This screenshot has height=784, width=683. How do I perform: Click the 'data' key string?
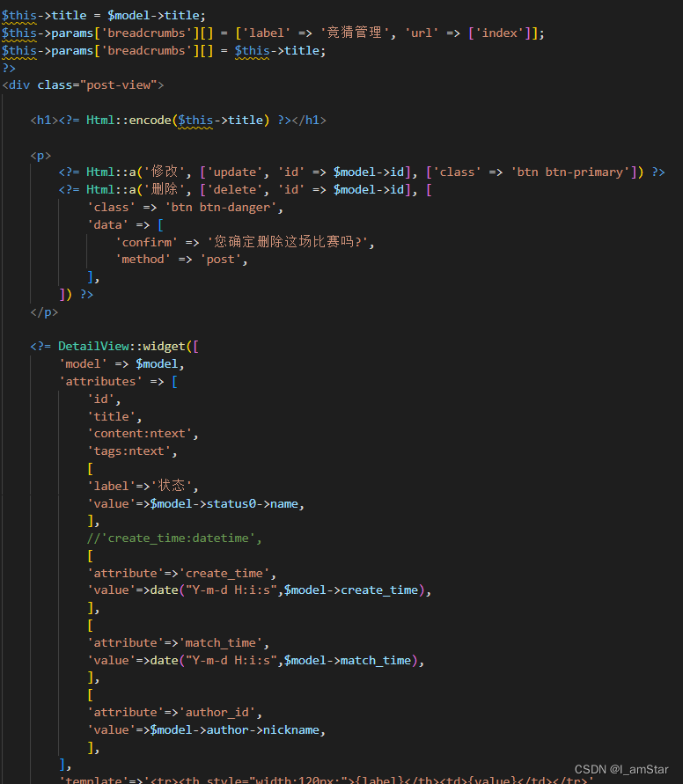(x=108, y=224)
